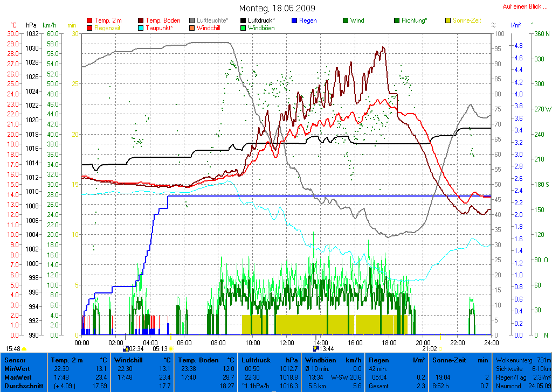Open the "Auf einen Blick ..." link
The image size is (552, 392).
tap(524, 6)
